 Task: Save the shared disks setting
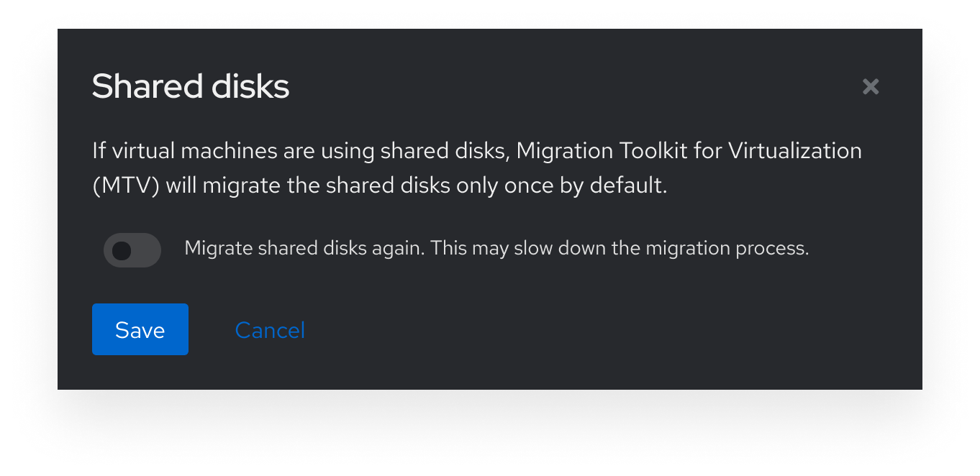point(140,329)
